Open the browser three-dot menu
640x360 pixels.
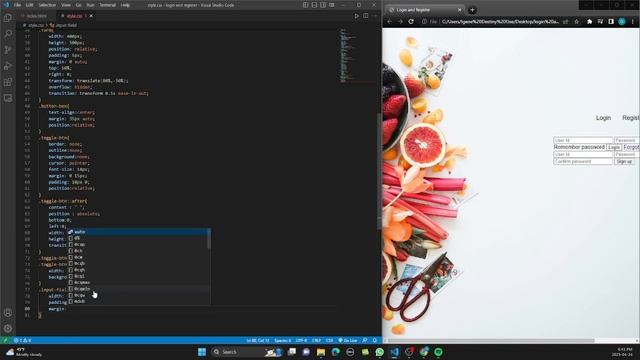(633, 22)
